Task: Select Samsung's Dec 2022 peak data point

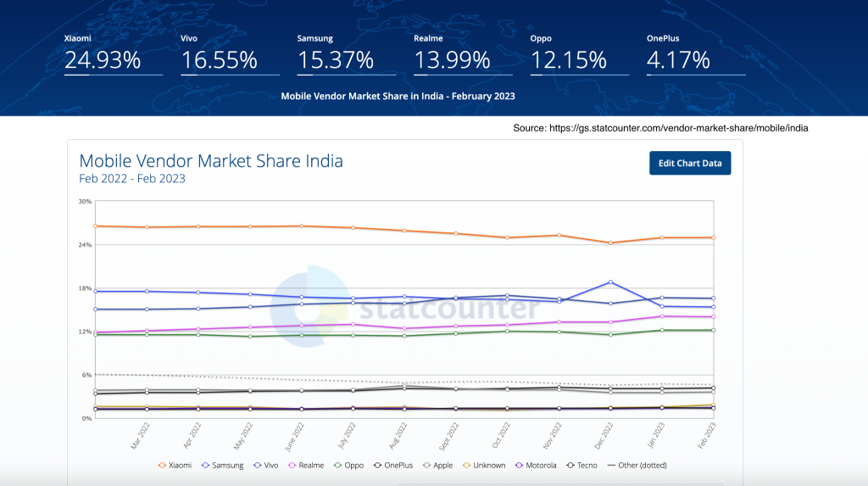Action: point(610,282)
